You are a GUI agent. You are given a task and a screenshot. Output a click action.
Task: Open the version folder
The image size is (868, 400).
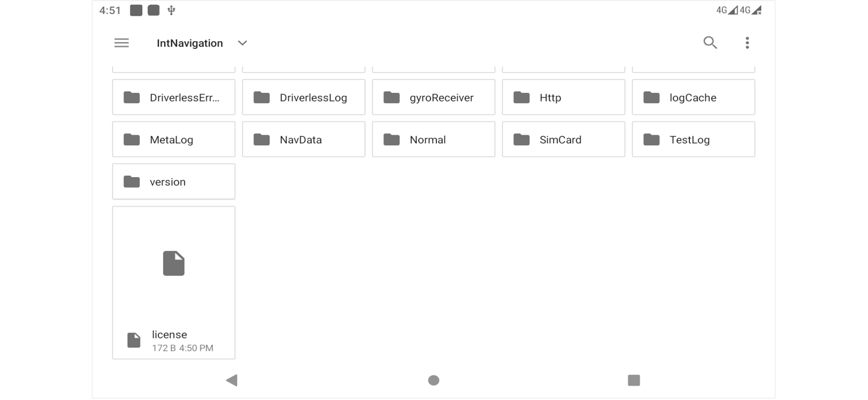click(x=173, y=182)
